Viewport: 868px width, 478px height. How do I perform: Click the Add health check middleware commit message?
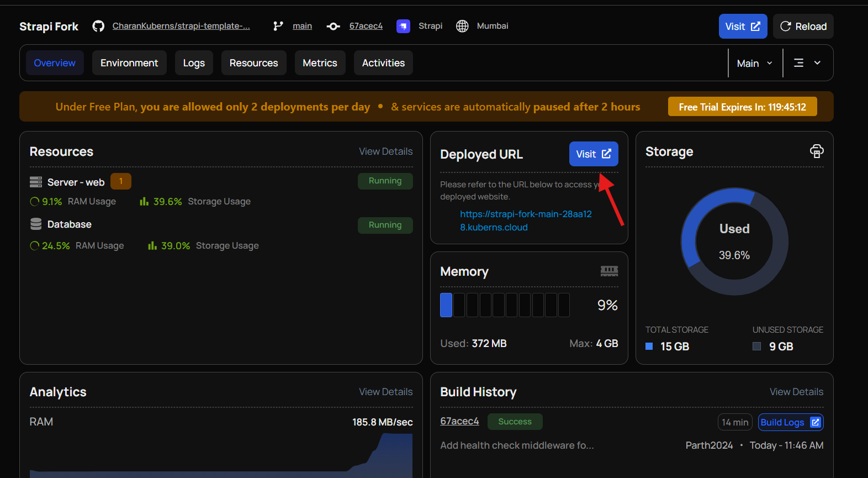click(517, 445)
